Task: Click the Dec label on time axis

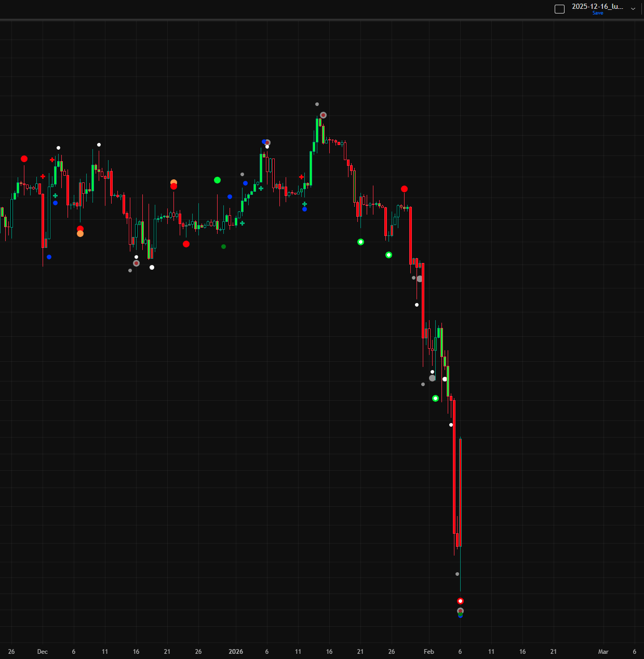Action: [43, 651]
